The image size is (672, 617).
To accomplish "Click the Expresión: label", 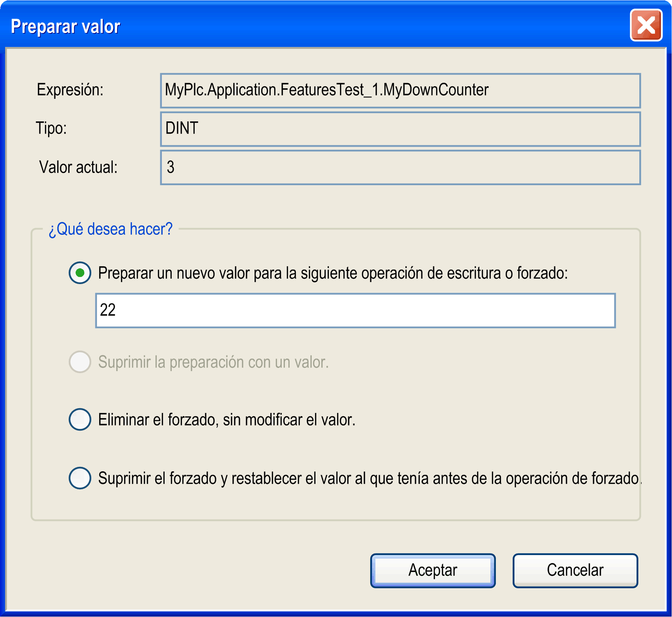I will tap(70, 90).
